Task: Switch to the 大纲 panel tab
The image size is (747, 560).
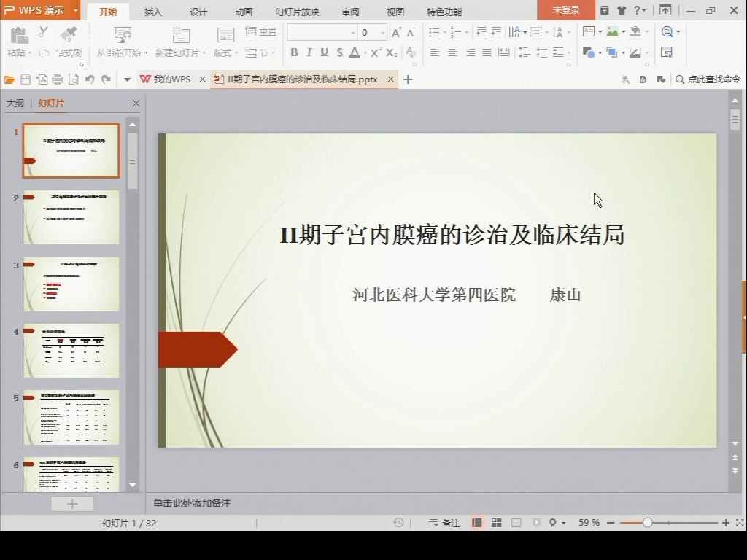Action: 15,104
